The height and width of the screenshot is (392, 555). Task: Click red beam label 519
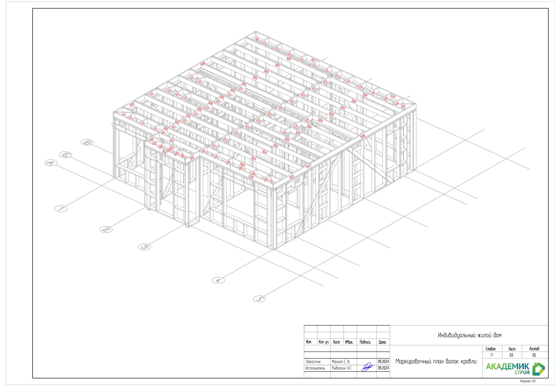403,107
